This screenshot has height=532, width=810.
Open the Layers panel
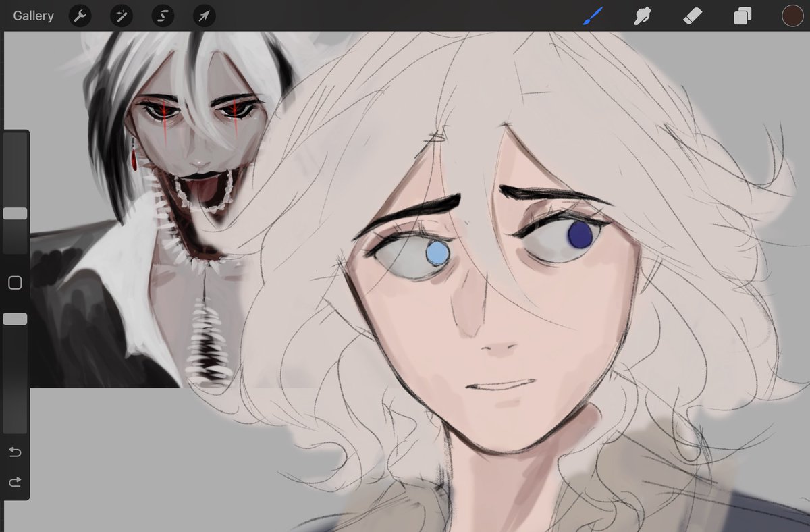[x=742, y=16]
